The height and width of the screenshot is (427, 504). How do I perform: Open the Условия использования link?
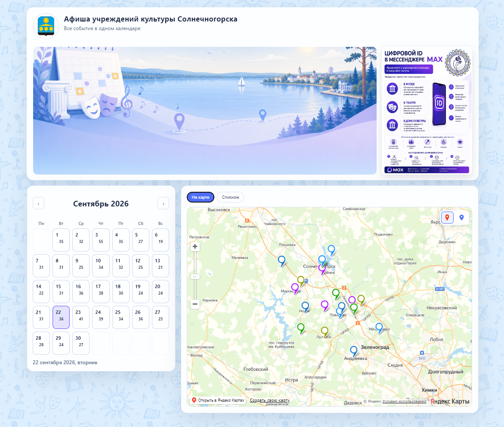click(404, 401)
